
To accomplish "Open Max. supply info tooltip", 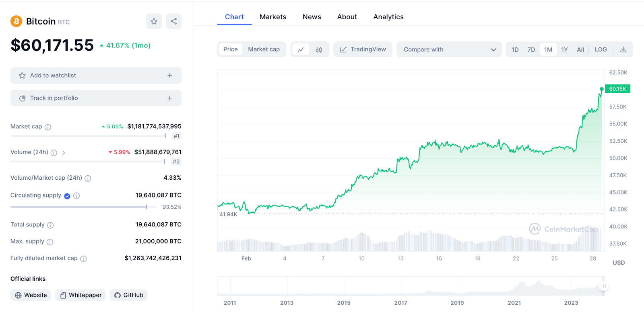I will pyautogui.click(x=50, y=242).
